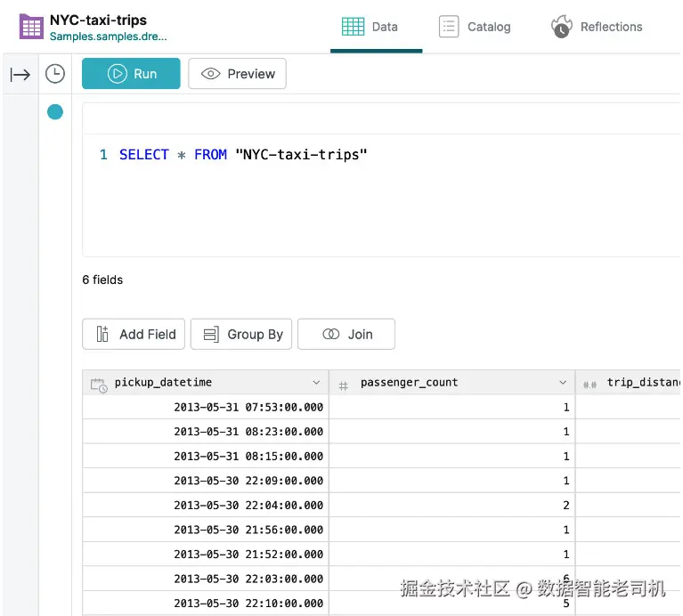
Task: Open the job history clock icon
Action: click(x=55, y=74)
